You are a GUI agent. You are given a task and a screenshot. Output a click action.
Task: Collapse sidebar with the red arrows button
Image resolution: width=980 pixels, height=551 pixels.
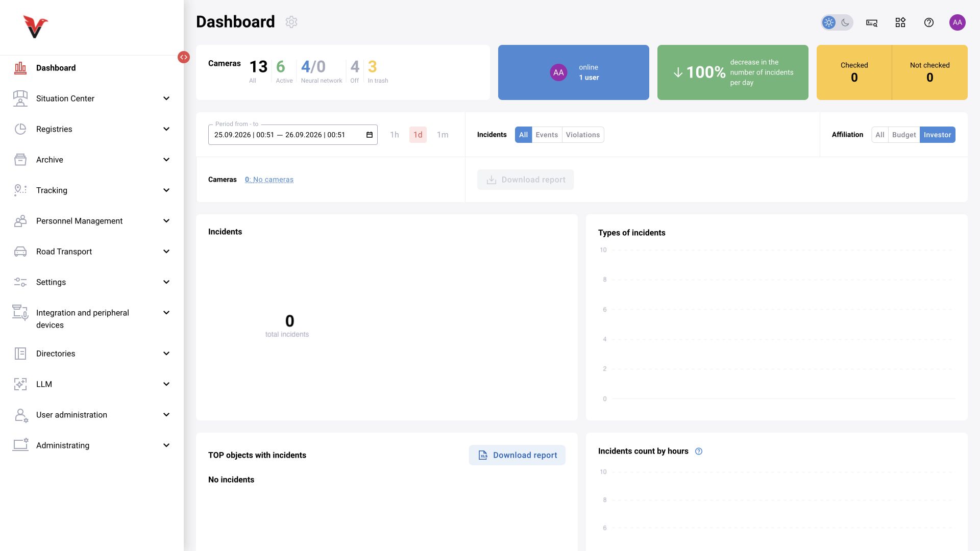pos(184,57)
